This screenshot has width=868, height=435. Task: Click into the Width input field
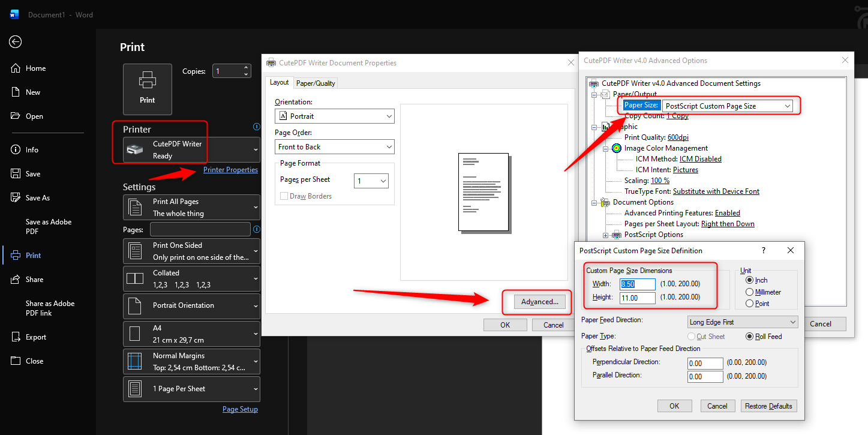tap(638, 284)
